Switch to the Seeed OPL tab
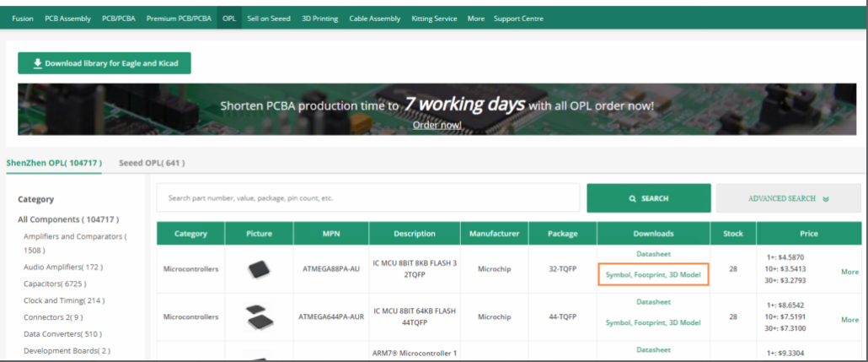 coord(152,162)
